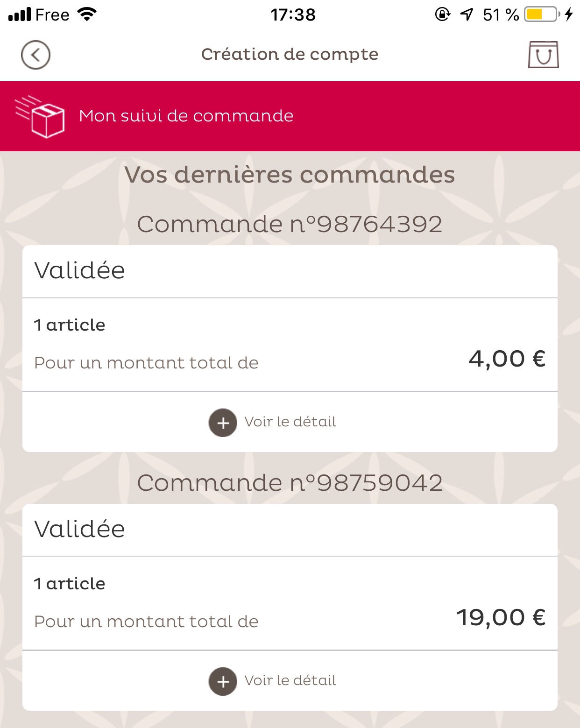Tap the 19,00 € total amount
The image size is (580, 728).
coord(501,618)
